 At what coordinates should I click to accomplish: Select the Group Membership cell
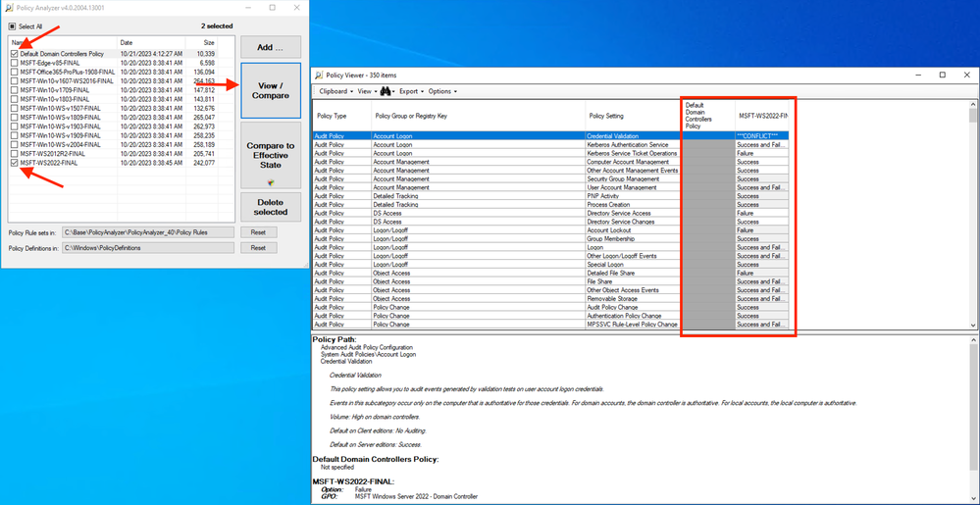click(634, 238)
